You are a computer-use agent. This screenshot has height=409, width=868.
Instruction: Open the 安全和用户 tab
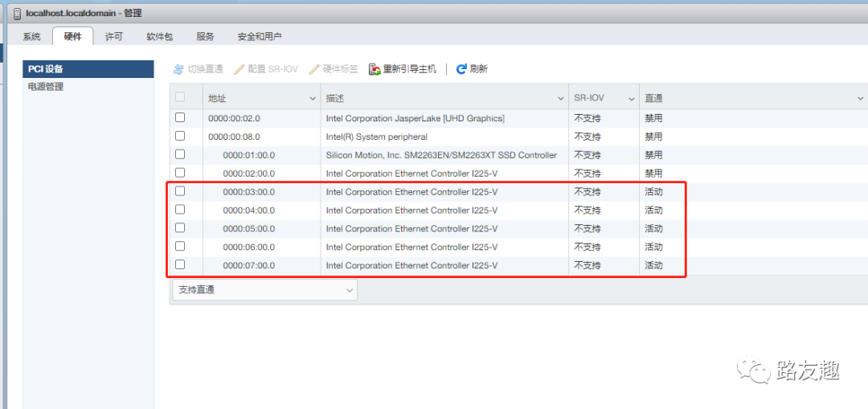pos(259,37)
